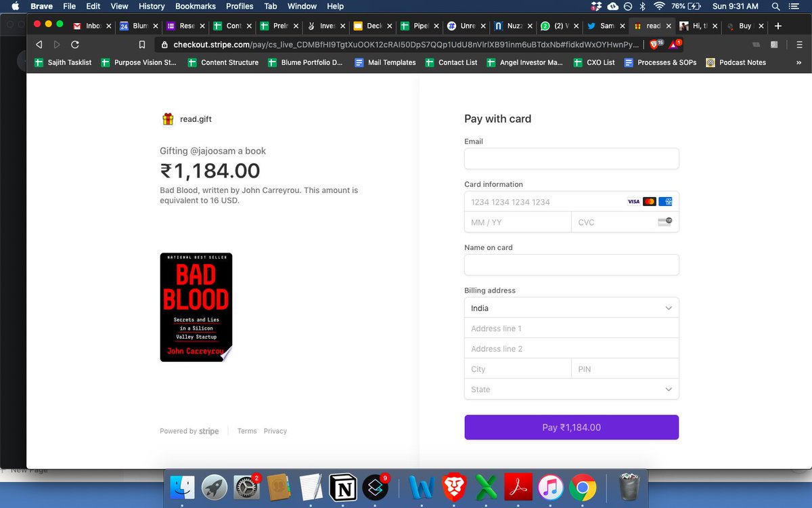
Task: Open the black layered app with badge 9
Action: click(375, 487)
